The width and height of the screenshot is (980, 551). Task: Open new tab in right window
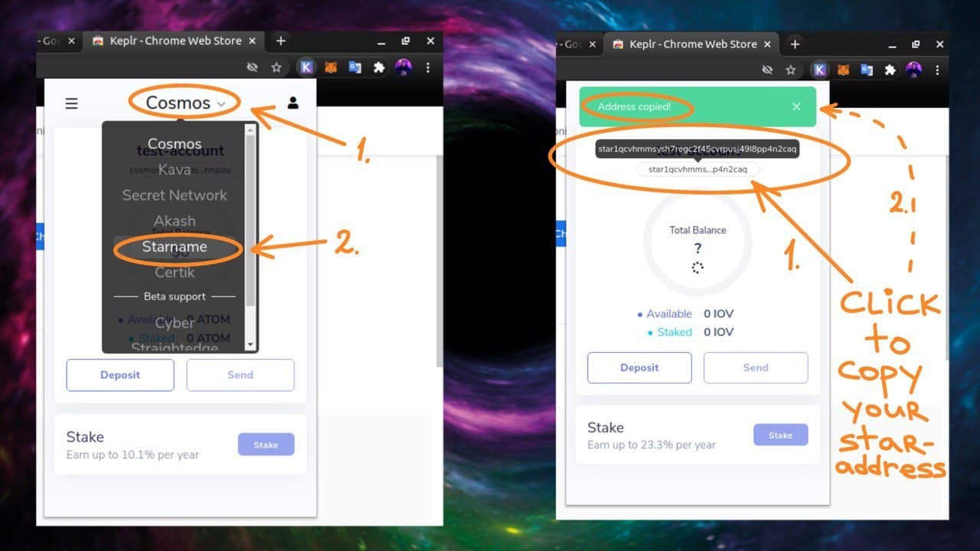coord(795,44)
